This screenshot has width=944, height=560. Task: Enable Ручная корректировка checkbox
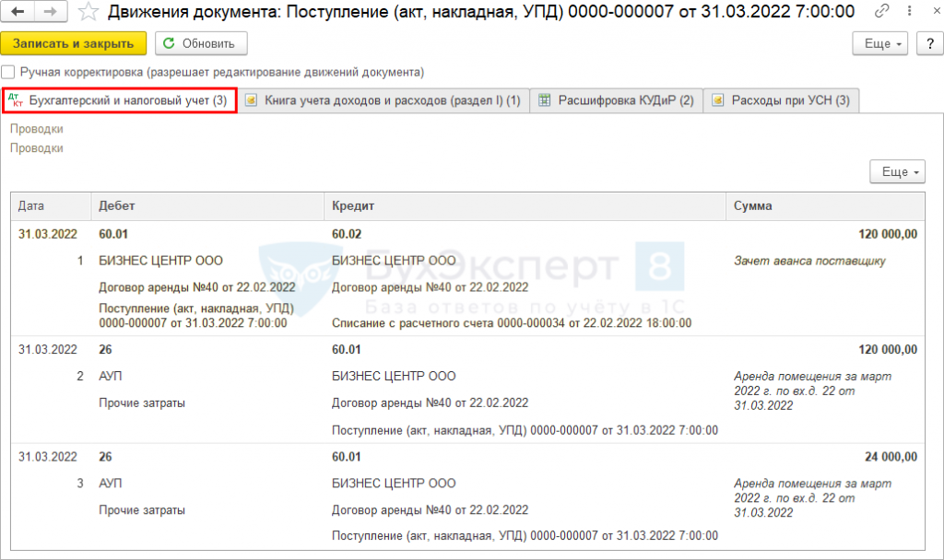point(8,72)
